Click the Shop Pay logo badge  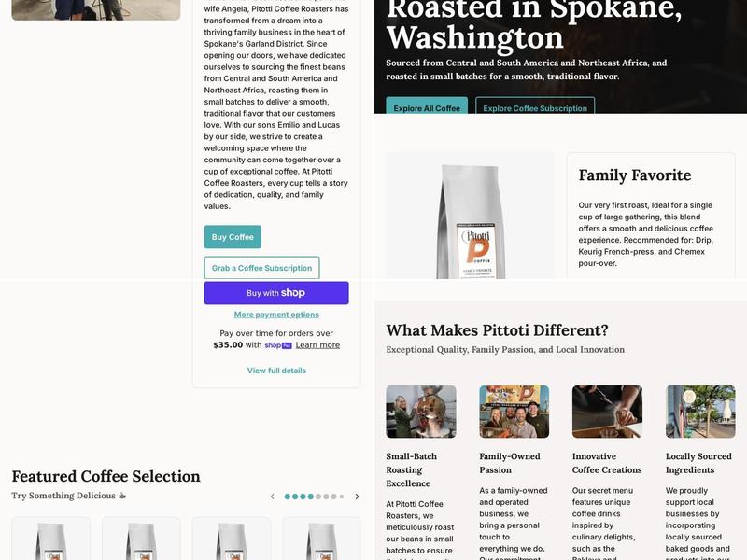pos(278,345)
